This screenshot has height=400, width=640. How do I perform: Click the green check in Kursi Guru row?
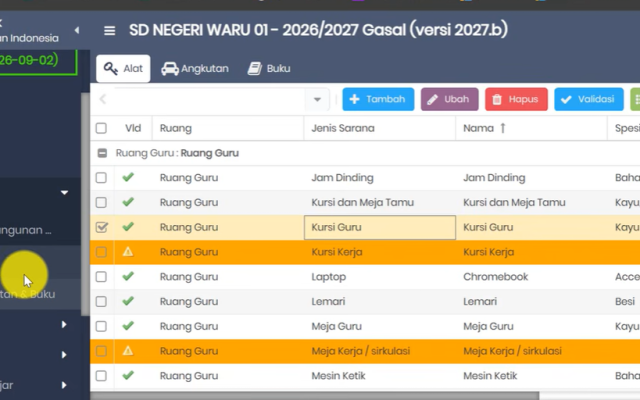click(x=128, y=227)
